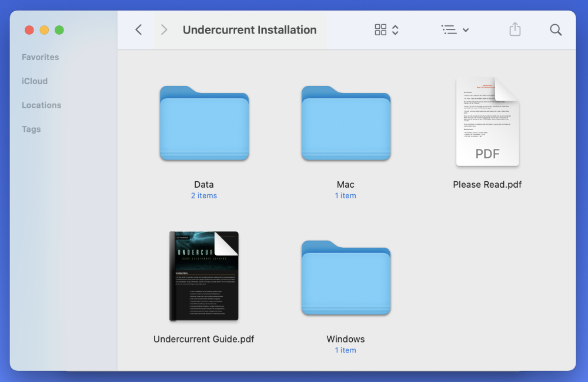
Task: Open the view switcher up-down arrows
Action: click(395, 29)
